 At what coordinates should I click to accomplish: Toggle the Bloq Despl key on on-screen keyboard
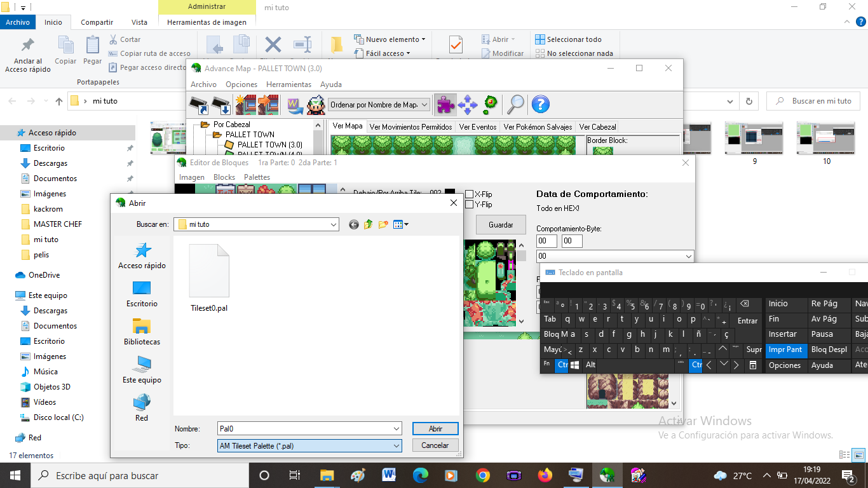[829, 349]
